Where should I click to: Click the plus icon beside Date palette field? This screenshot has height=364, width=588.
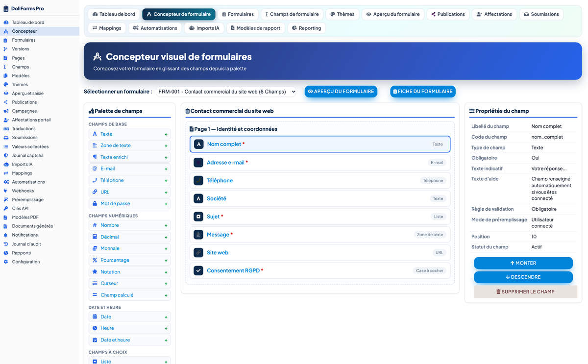(166, 317)
